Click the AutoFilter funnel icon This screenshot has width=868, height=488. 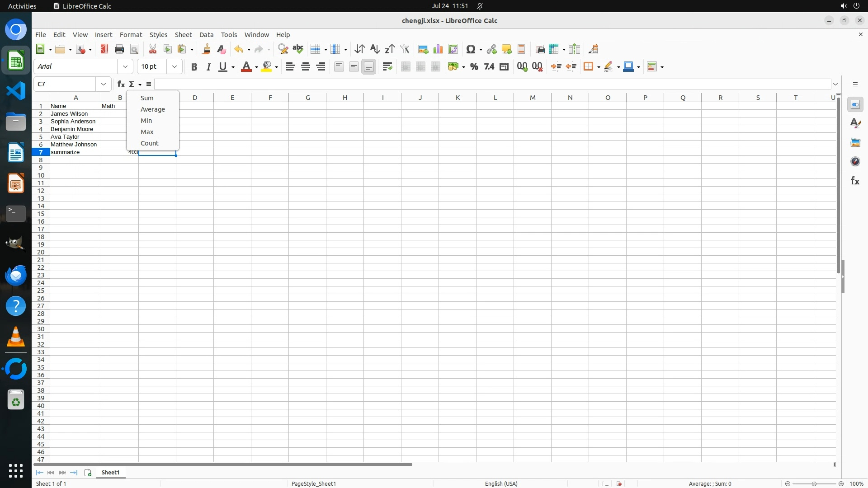tap(405, 49)
